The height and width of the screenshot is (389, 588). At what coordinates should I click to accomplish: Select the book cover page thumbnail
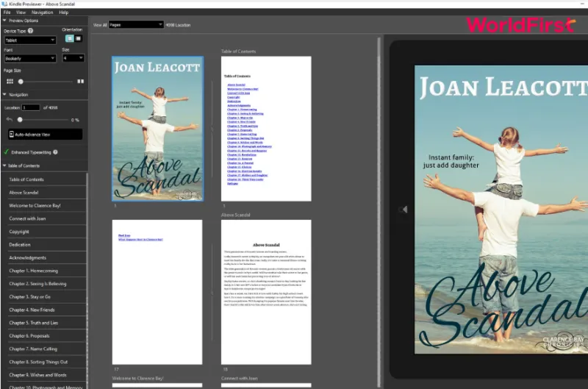157,129
